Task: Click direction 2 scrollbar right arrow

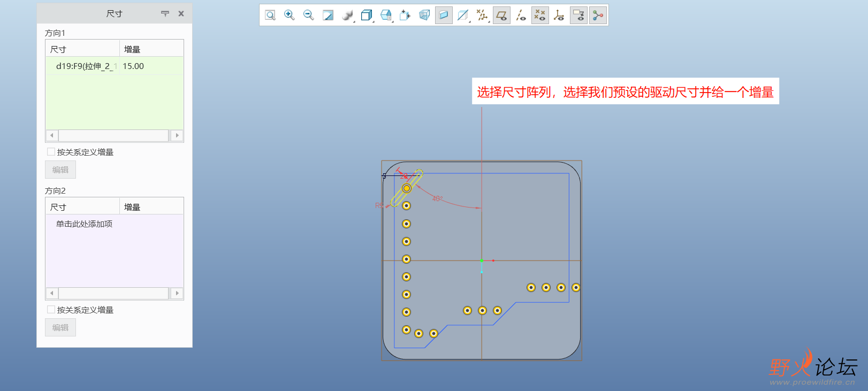Action: (177, 293)
